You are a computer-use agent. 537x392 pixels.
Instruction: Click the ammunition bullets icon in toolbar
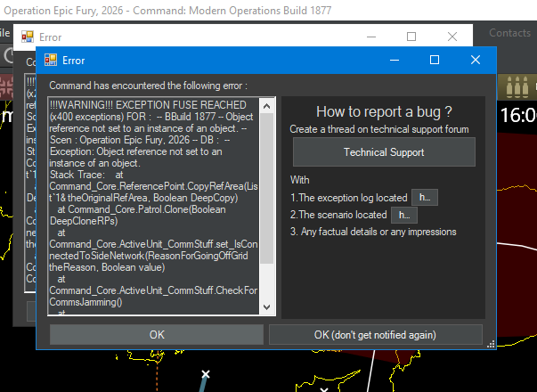click(x=517, y=87)
